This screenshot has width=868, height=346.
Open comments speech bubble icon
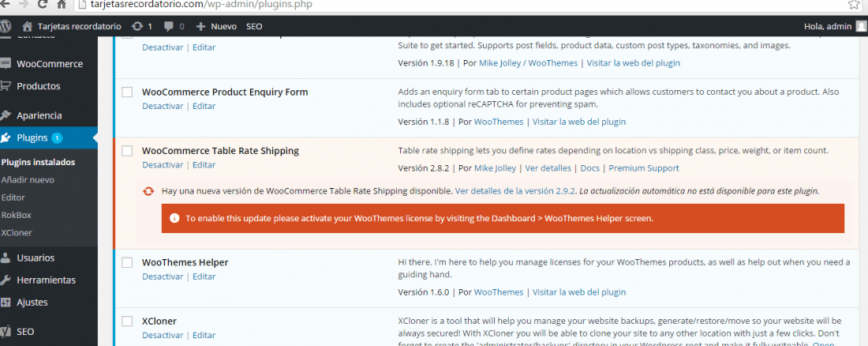click(169, 26)
